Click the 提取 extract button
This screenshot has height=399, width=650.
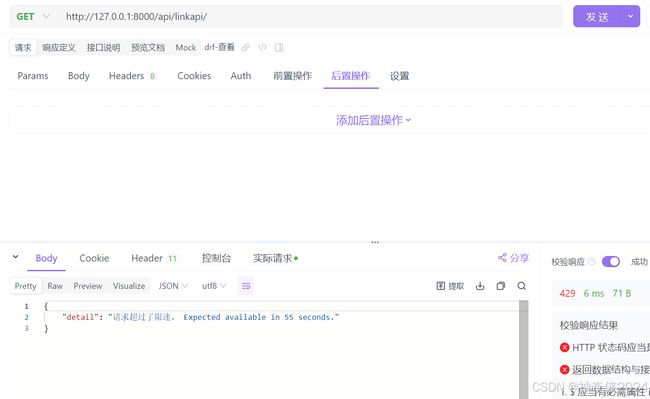click(x=450, y=286)
